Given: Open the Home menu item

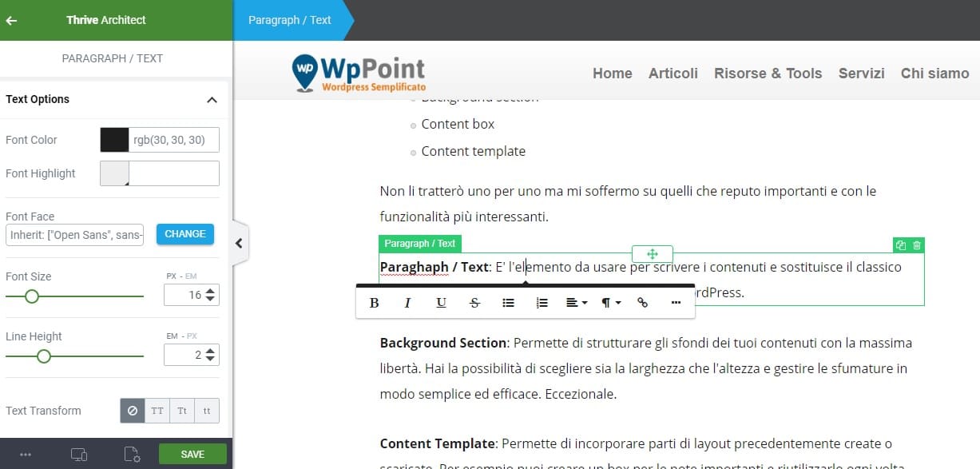Looking at the screenshot, I should coord(613,74).
